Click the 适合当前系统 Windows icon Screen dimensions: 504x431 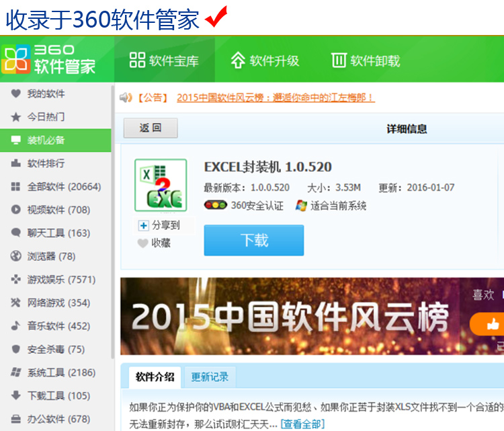(301, 206)
